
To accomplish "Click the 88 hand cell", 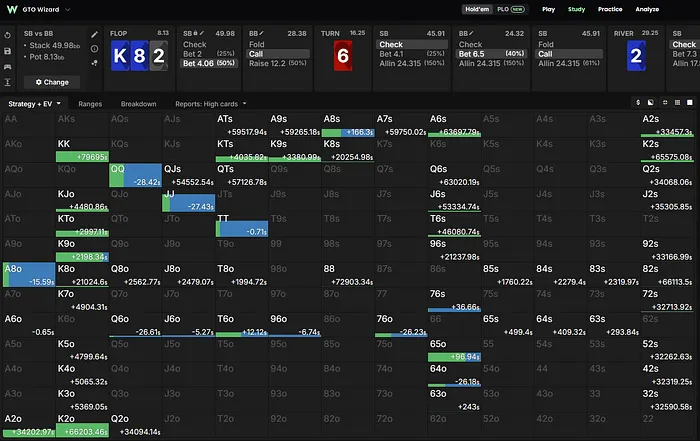I will [x=348, y=275].
